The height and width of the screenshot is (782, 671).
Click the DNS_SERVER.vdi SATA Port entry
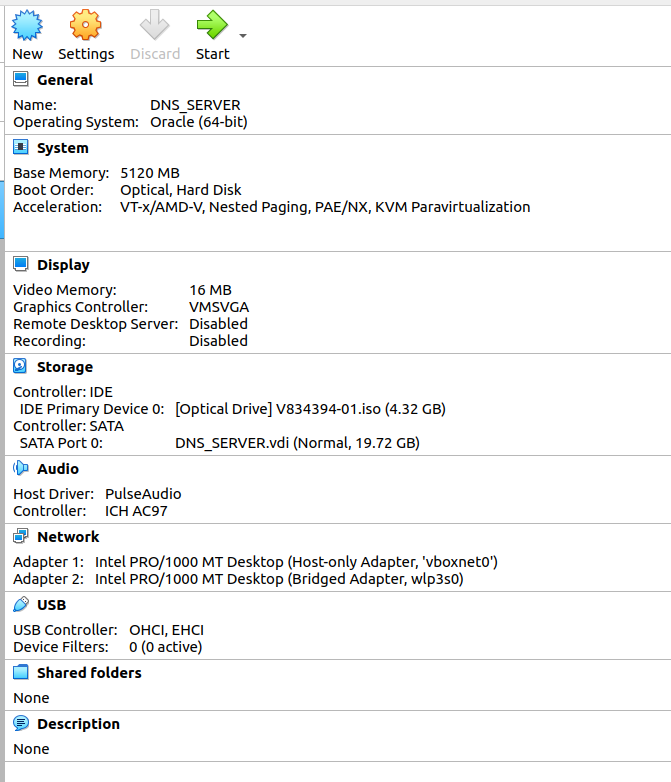[297, 443]
